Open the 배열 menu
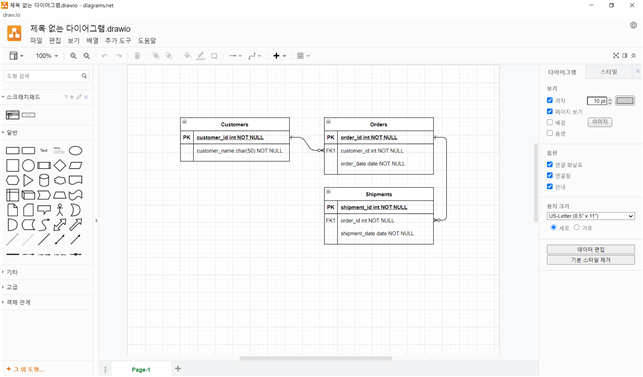Viewport: 643px width, 377px height. point(93,41)
